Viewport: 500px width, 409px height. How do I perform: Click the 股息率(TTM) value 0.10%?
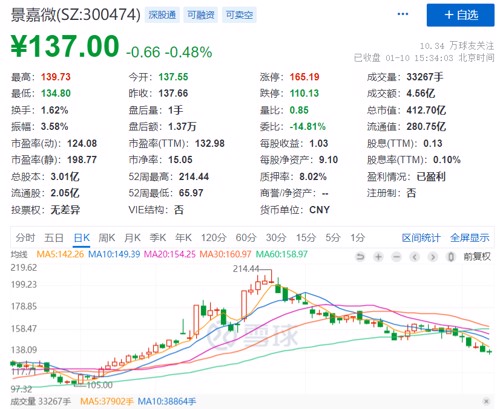click(x=447, y=160)
